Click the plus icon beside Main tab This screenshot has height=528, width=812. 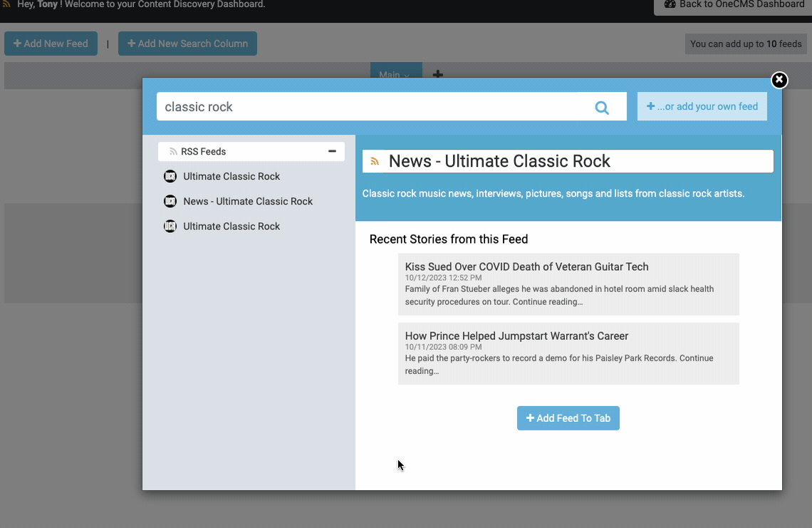438,74
